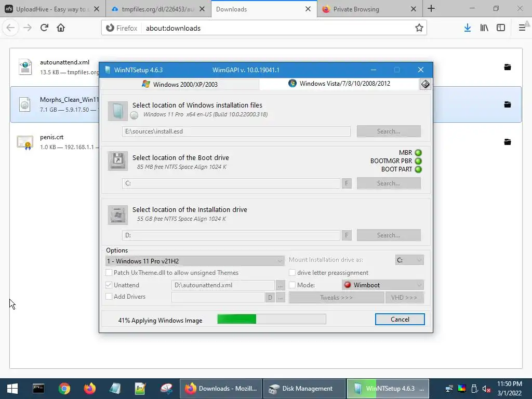
Task: Click the about:downloads address bar
Action: pyautogui.click(x=264, y=28)
